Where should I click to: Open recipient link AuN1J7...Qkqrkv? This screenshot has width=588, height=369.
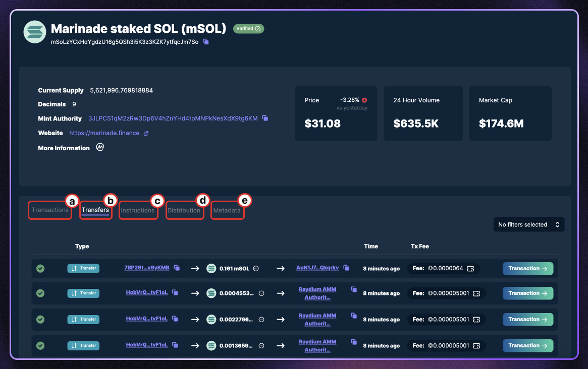[317, 268]
